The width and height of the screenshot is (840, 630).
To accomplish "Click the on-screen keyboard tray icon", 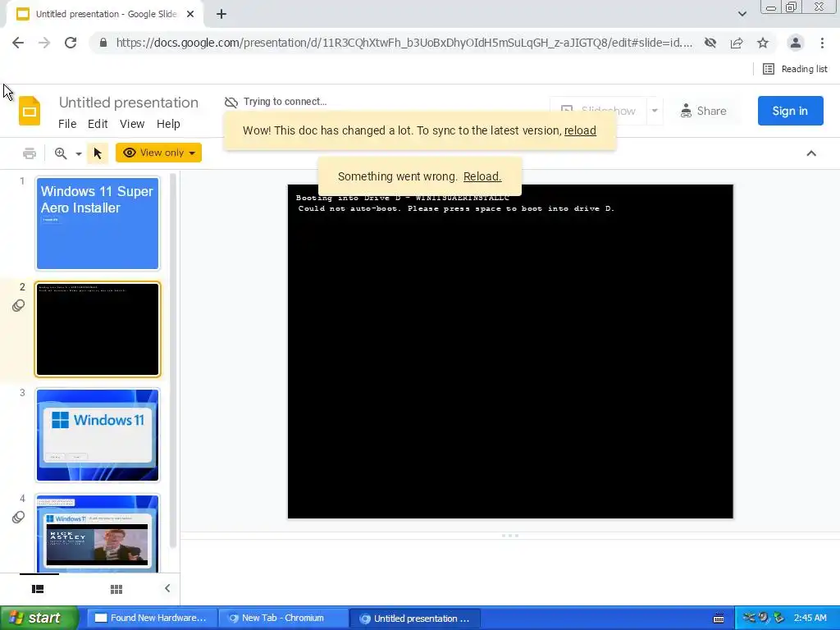I will [719, 619].
